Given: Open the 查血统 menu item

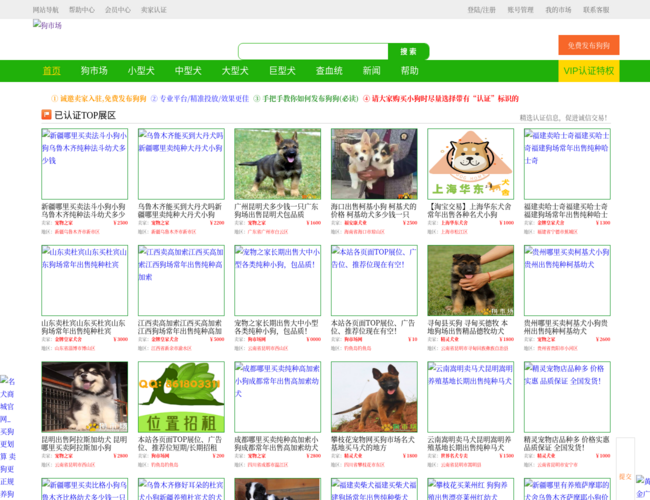Looking at the screenshot, I should (x=329, y=71).
